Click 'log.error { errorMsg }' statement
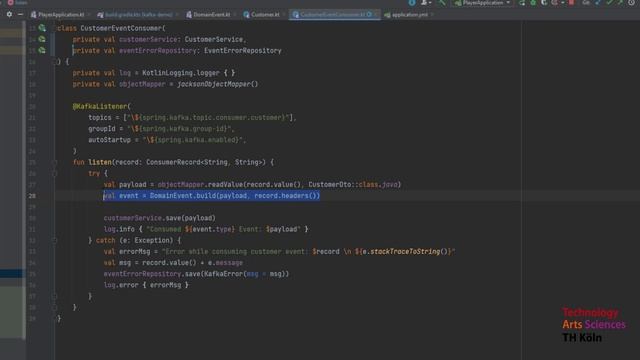Image resolution: width=640 pixels, height=360 pixels. (146, 285)
